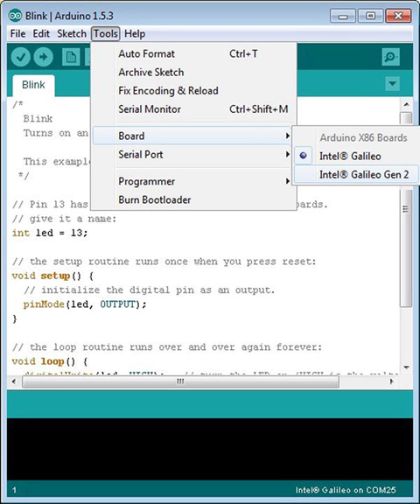
Task: Click the vertical scrollbar thumb
Action: click(x=407, y=209)
